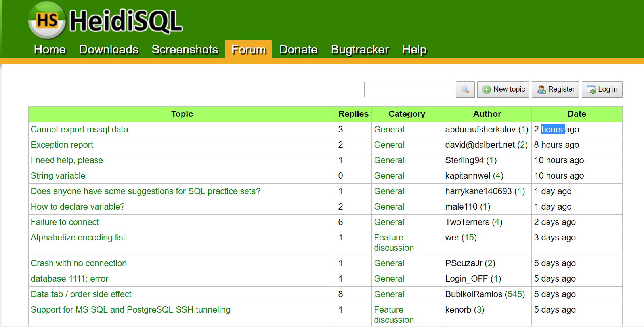
Task: Click Feature discussion category in Alphabetize row
Action: tap(394, 243)
